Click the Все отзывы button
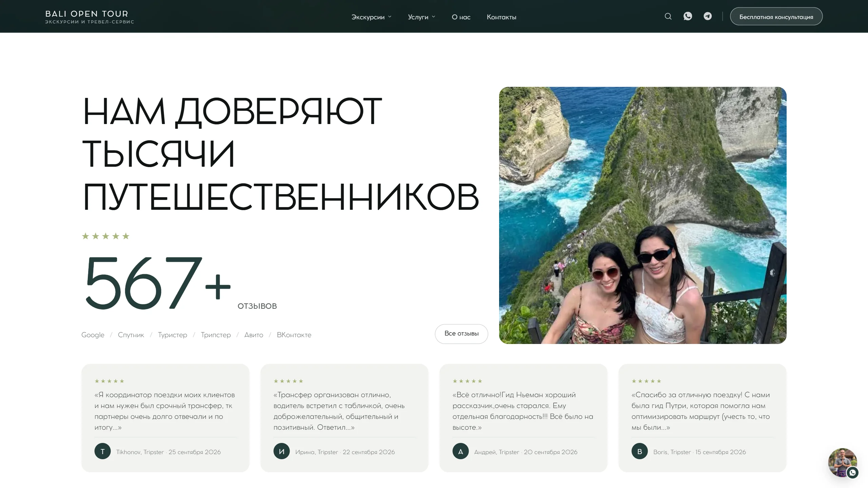The image size is (868, 488). (461, 334)
